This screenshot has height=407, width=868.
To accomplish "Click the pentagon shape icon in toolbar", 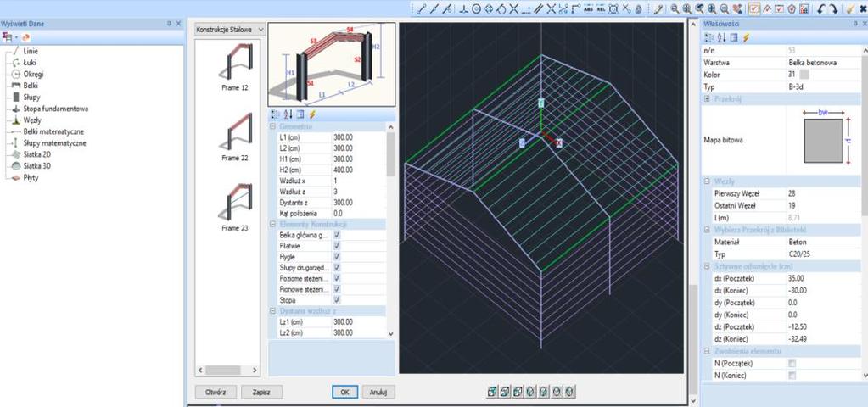I will pos(792,8).
